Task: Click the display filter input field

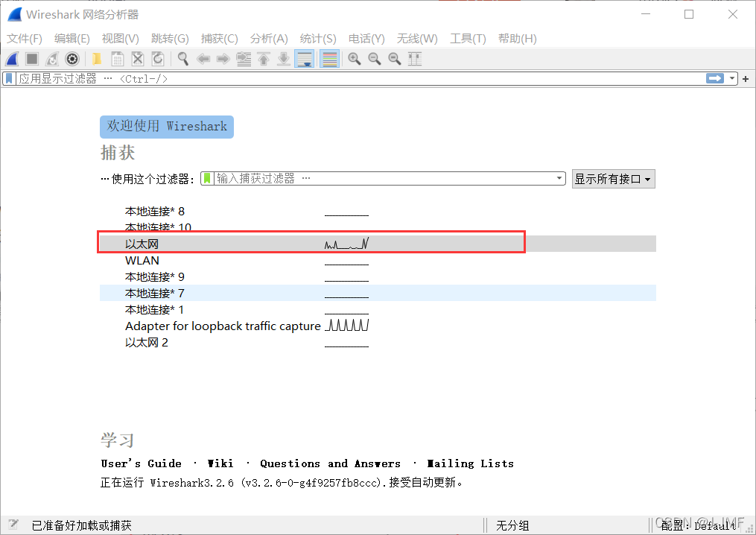Action: [x=360, y=78]
